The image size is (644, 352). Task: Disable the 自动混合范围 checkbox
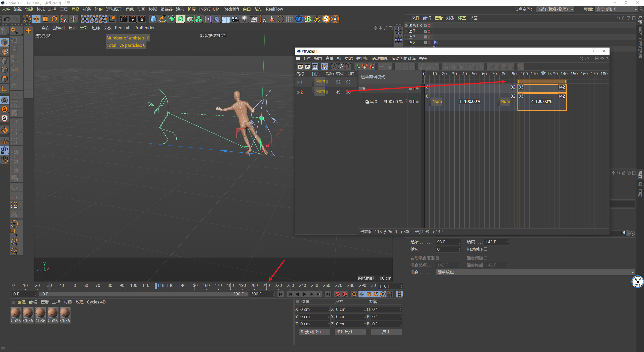click(437, 258)
